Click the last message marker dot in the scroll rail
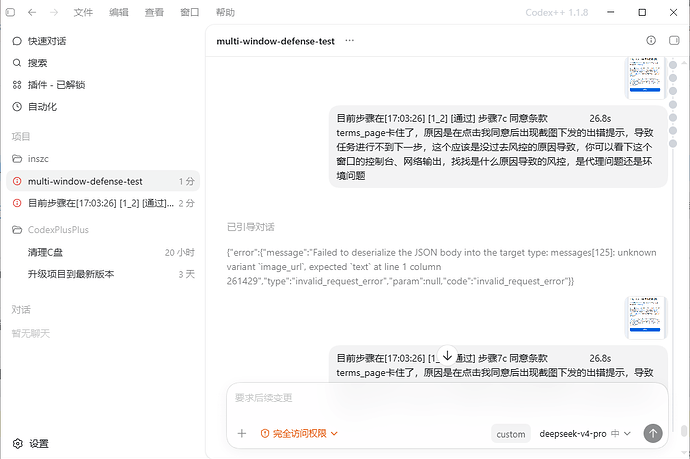690x459 pixels. (672, 143)
